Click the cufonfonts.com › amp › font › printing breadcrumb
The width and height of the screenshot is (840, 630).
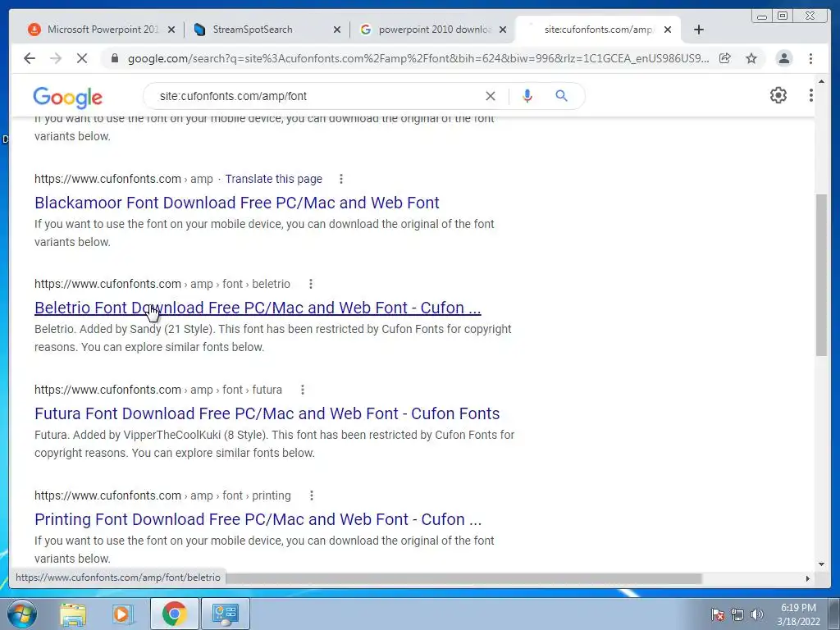coord(163,495)
